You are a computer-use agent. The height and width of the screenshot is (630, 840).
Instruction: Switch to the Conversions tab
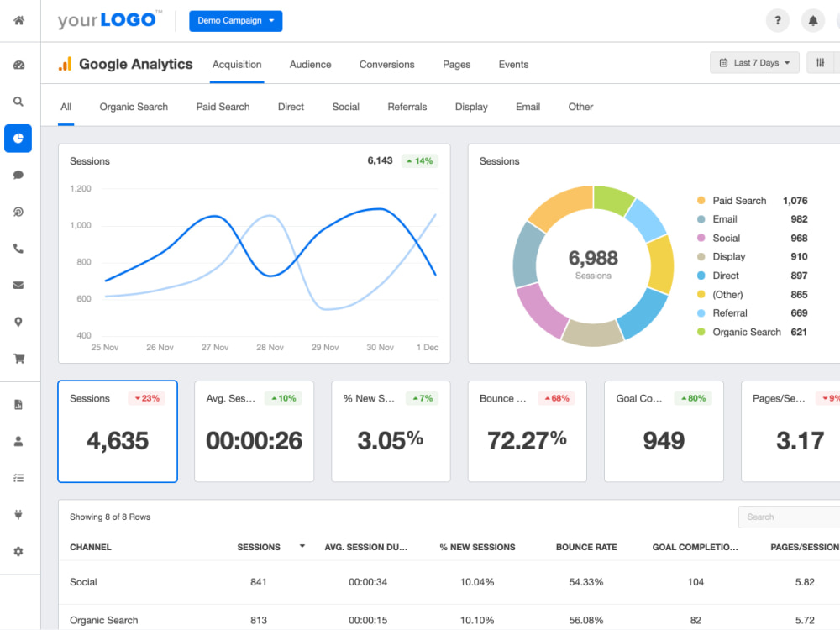pyautogui.click(x=386, y=65)
